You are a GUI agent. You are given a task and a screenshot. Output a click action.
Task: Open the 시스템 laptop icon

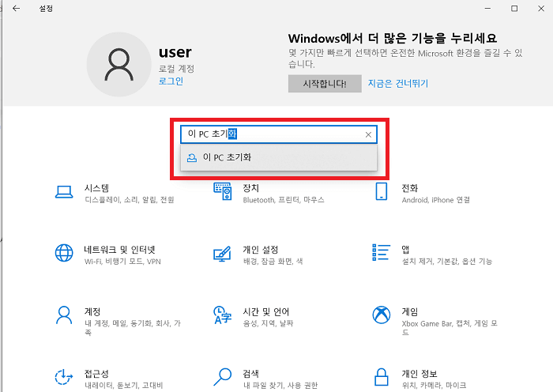64,192
